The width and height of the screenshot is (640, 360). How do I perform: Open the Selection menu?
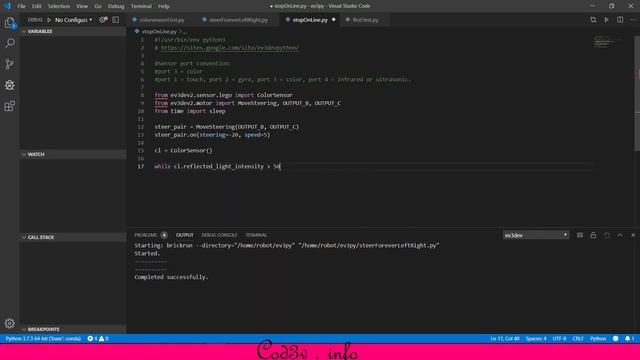pos(59,6)
